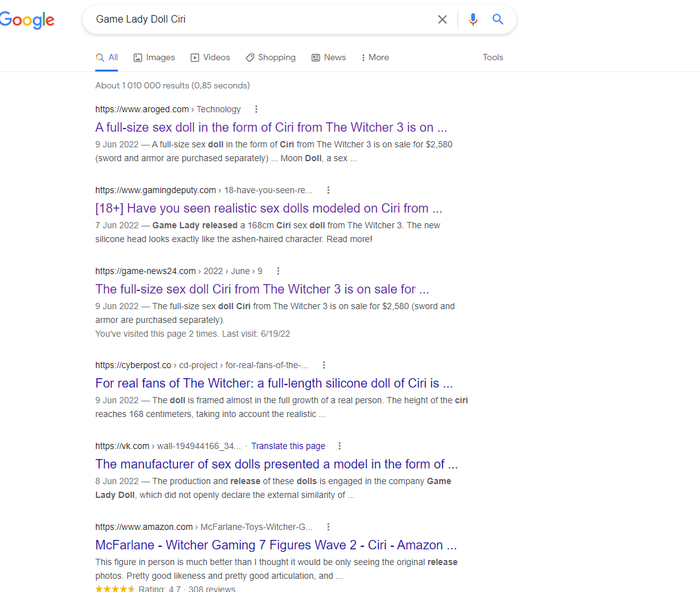Open 'The manufacturer of sex dolls presented' result
Image resolution: width=700 pixels, height=592 pixels.
[276, 464]
